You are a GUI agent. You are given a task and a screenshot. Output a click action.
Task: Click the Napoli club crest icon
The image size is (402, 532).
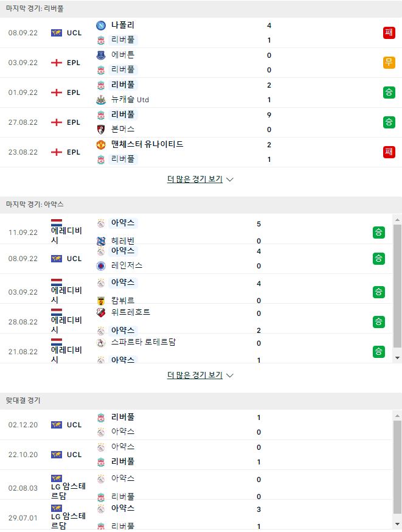point(101,26)
